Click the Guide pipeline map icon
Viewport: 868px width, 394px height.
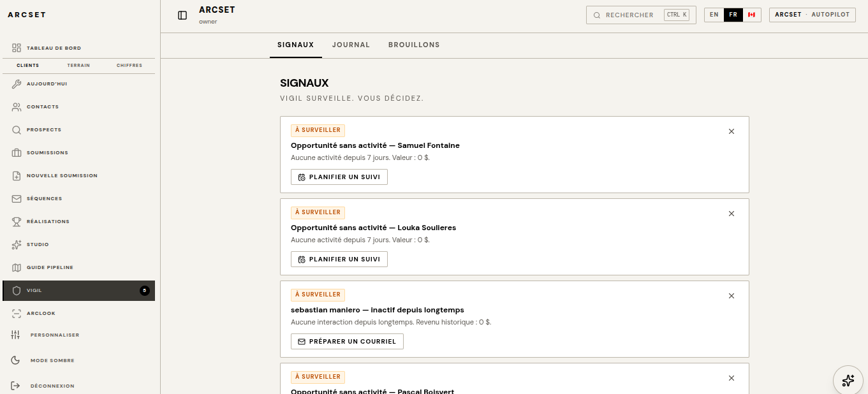coord(17,267)
